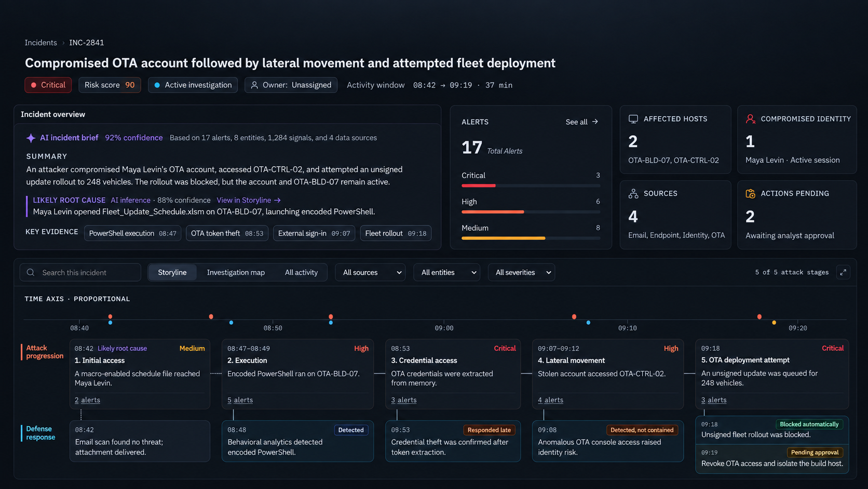The height and width of the screenshot is (489, 868).
Task: Click the owner person icon
Action: click(x=254, y=85)
